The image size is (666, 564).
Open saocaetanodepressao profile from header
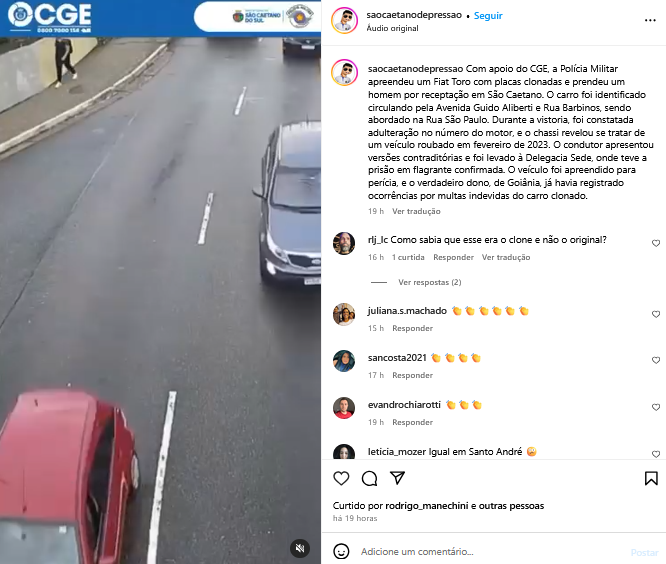pos(414,15)
